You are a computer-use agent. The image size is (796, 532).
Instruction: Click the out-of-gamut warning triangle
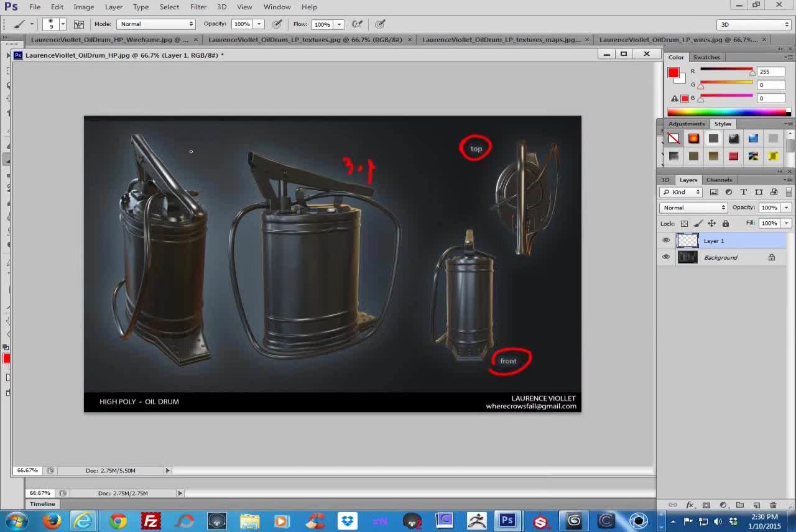(674, 98)
